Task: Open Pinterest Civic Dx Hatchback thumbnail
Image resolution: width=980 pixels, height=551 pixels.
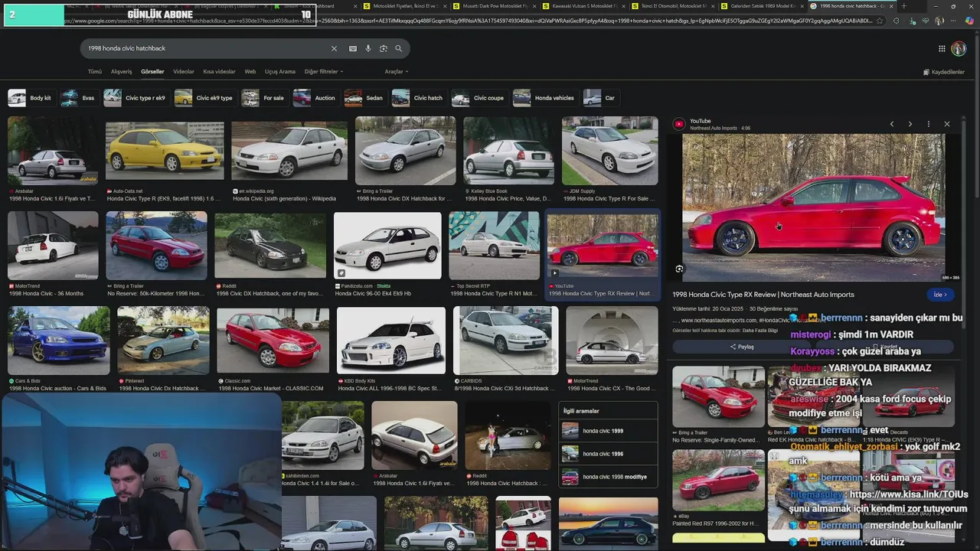Action: (163, 341)
